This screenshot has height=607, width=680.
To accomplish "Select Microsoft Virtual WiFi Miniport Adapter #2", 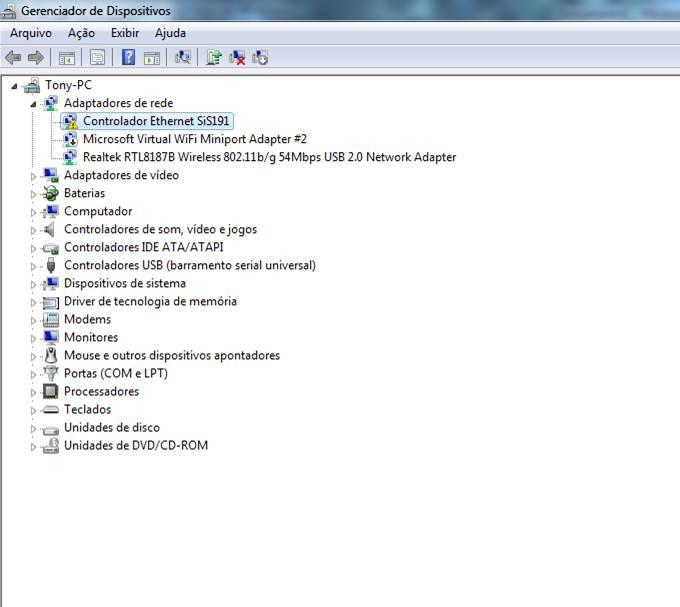I will pos(195,139).
